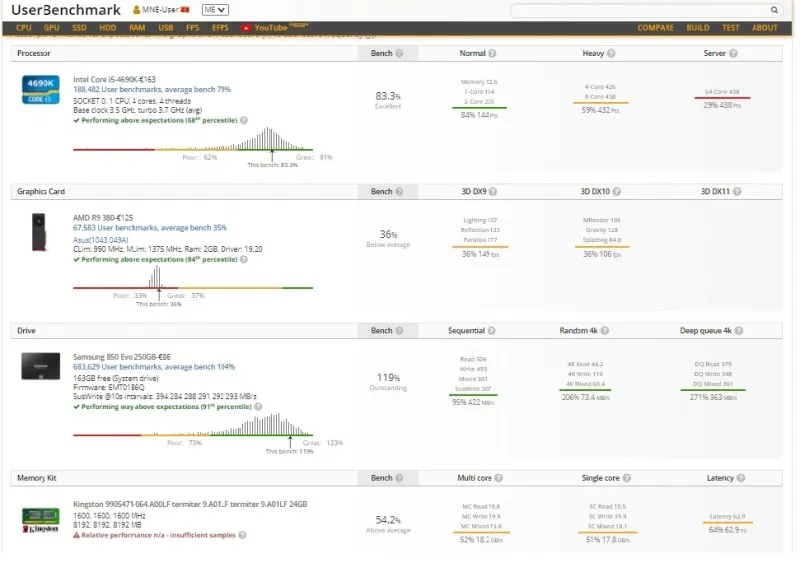Open the Kingston 9905471-064.A00LF link

click(x=190, y=504)
